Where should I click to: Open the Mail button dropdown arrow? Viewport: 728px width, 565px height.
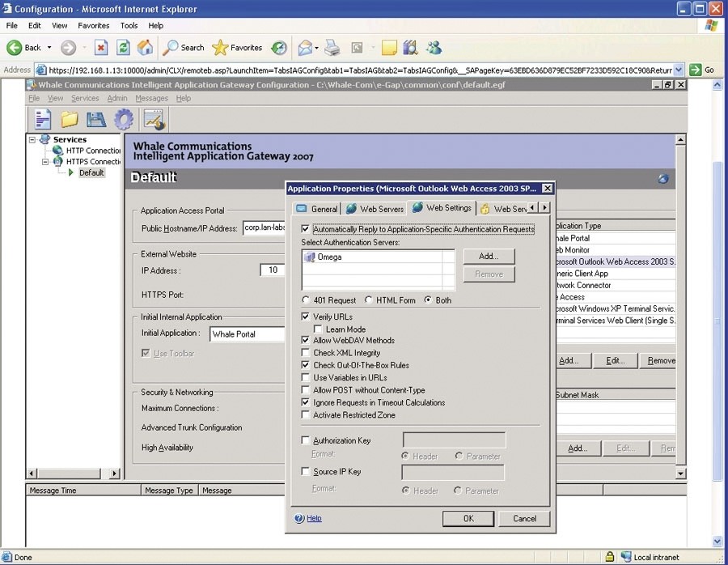click(316, 48)
